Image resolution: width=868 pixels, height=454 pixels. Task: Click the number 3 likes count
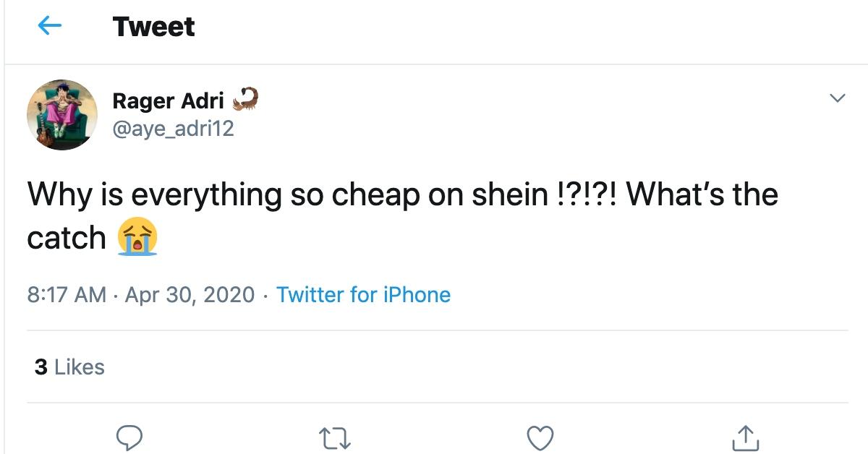(x=41, y=367)
